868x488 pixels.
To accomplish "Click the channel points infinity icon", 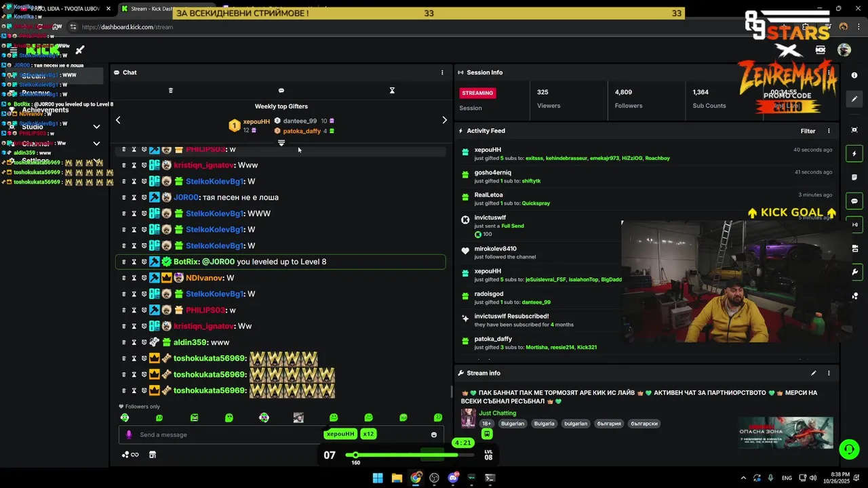I will [130, 455].
